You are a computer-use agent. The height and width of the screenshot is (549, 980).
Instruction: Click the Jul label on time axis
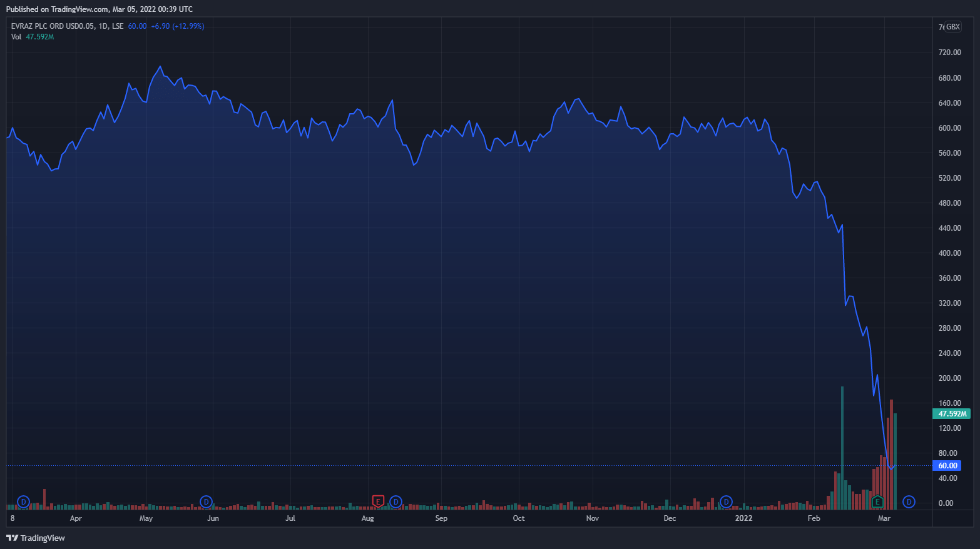(x=290, y=518)
